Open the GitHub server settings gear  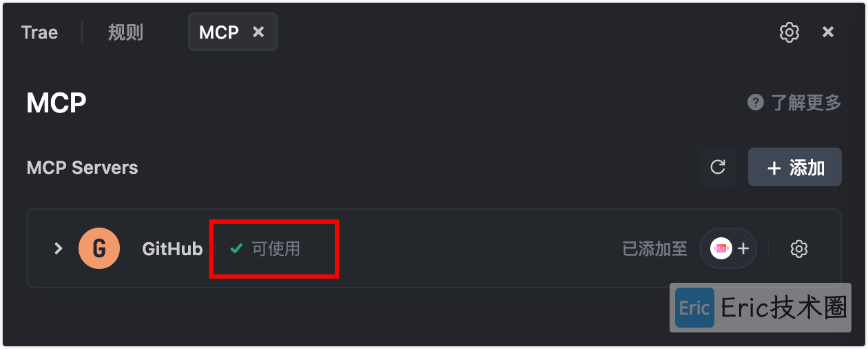point(799,249)
